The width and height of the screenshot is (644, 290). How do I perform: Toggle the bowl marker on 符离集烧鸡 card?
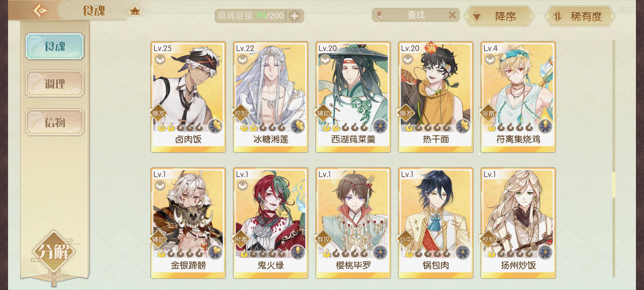(490, 60)
